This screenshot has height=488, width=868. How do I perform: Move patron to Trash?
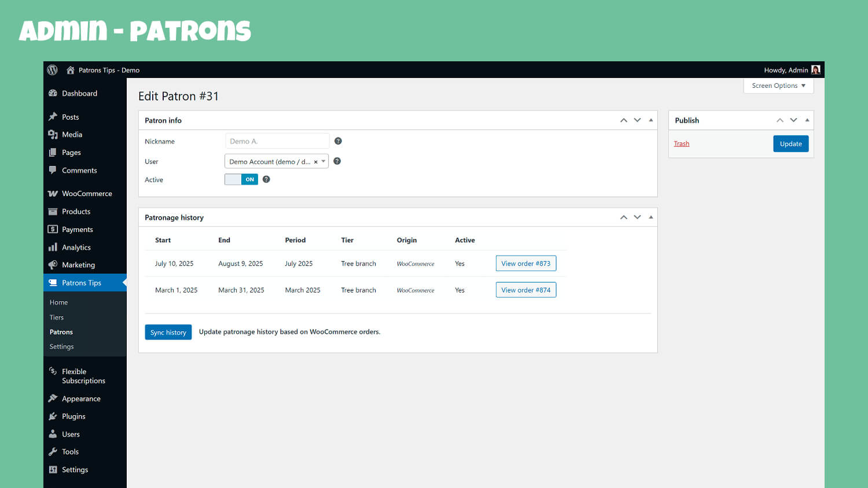682,144
